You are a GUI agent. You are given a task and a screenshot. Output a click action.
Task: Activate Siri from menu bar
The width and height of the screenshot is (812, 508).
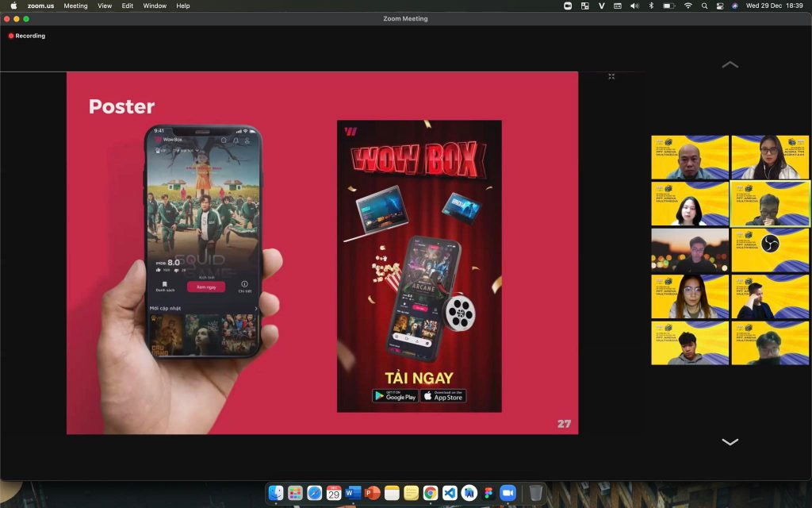pyautogui.click(x=735, y=6)
